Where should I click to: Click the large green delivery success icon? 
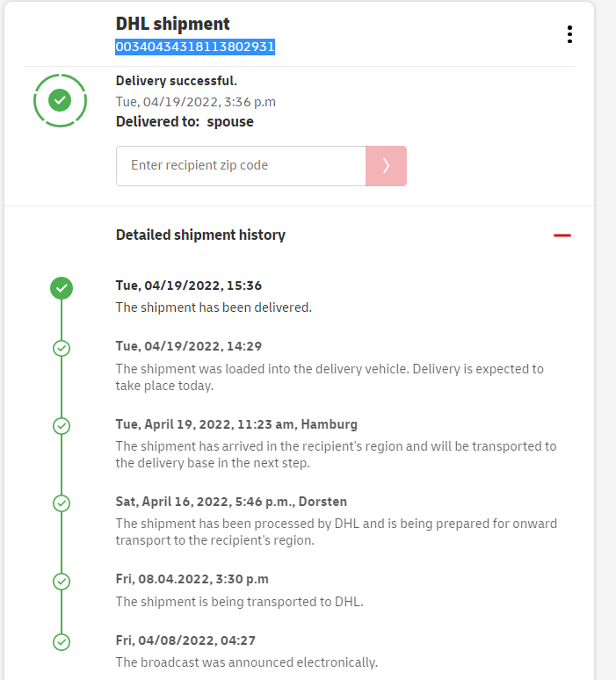pyautogui.click(x=60, y=101)
